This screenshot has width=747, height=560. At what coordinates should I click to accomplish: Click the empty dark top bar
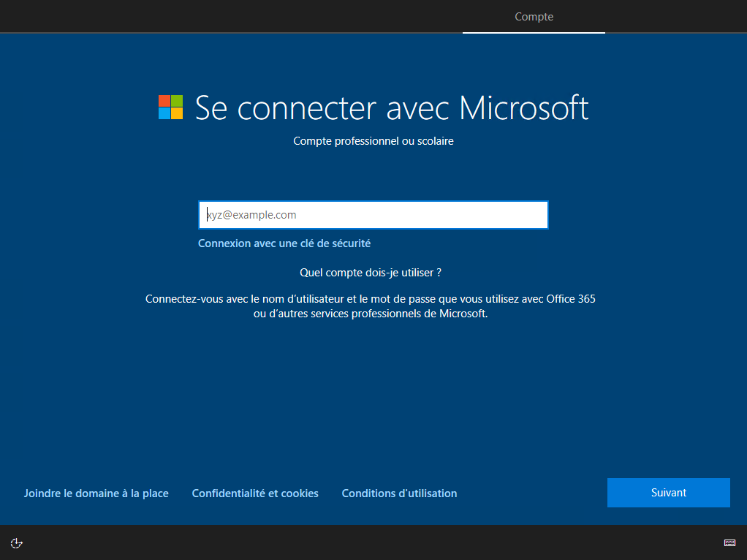click(x=219, y=16)
